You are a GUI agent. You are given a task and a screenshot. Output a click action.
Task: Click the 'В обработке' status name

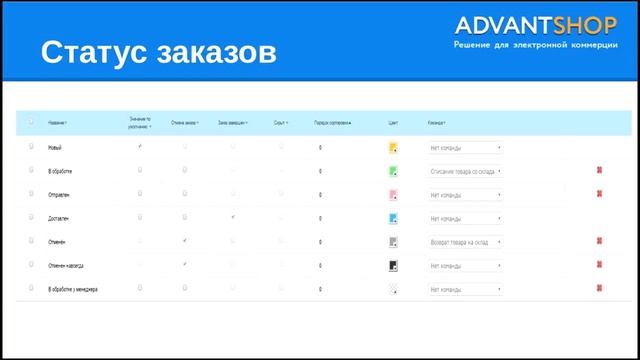coord(60,171)
